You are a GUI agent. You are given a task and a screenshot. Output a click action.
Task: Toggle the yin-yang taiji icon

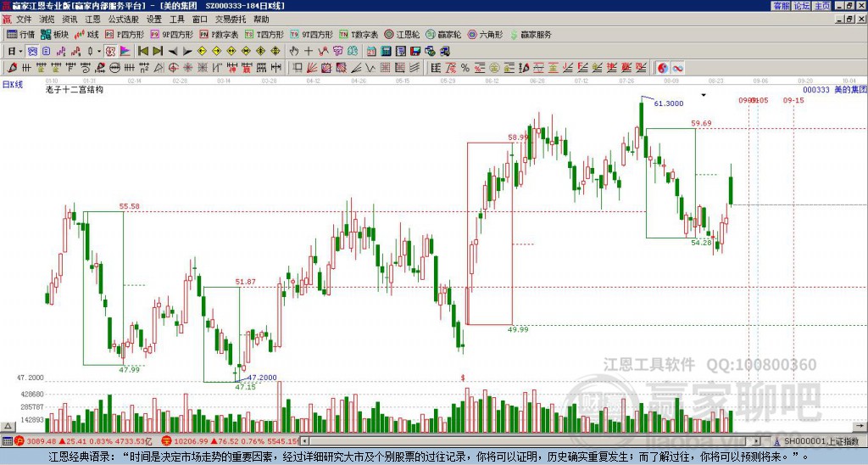[x=662, y=68]
